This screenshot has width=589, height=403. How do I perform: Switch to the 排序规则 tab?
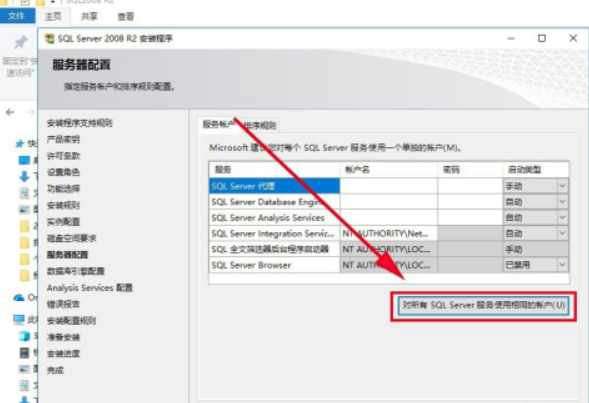pyautogui.click(x=260, y=125)
